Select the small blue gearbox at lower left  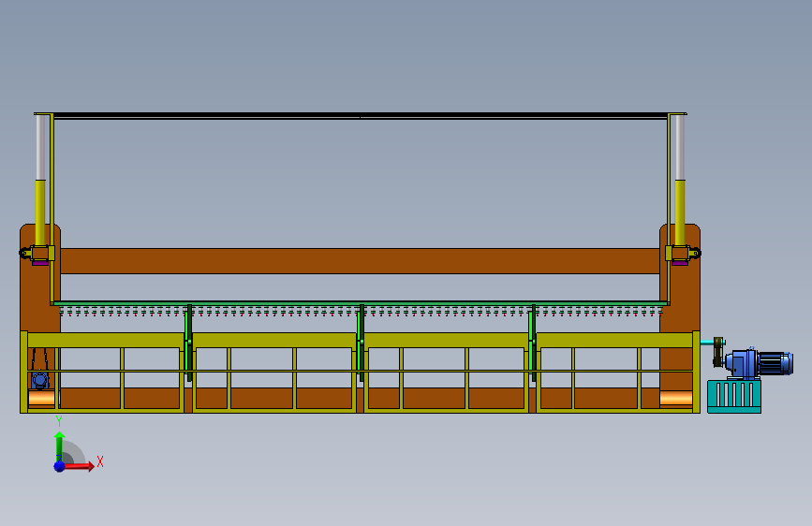click(x=40, y=380)
